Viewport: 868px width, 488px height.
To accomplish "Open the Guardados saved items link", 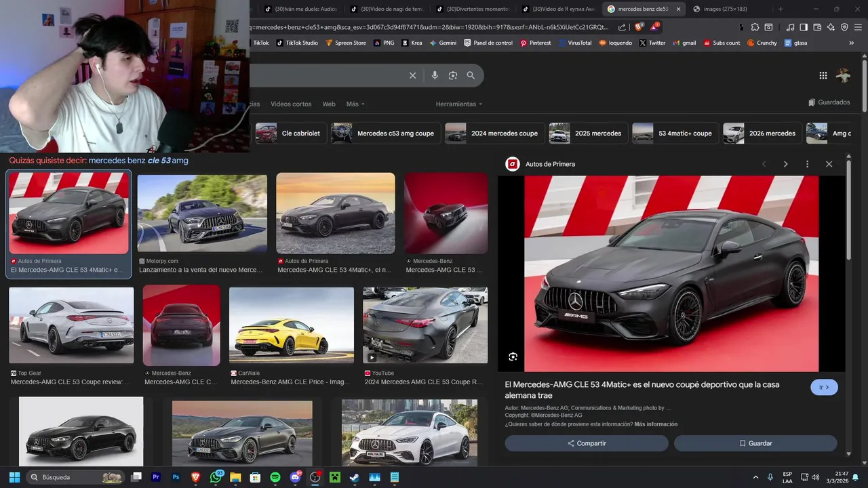I will coord(829,102).
